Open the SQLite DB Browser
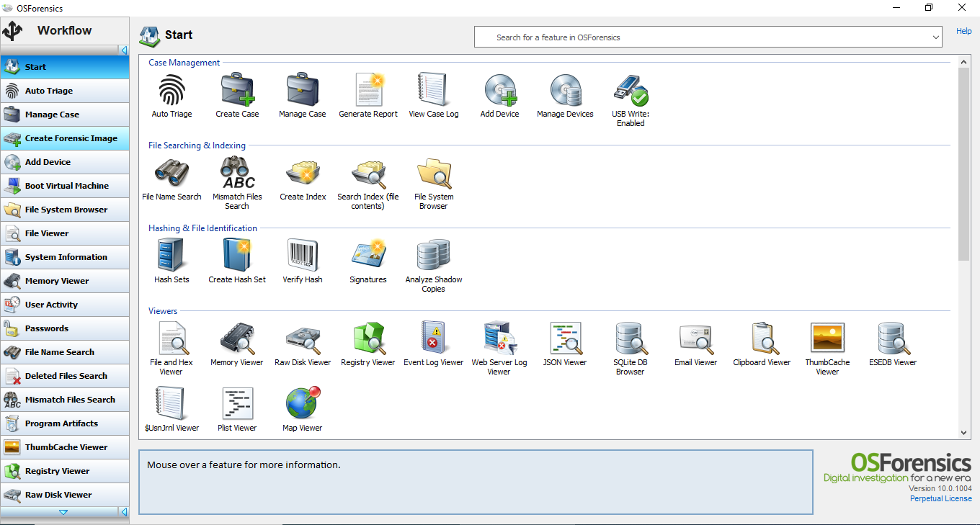Image resolution: width=980 pixels, height=525 pixels. click(x=631, y=339)
